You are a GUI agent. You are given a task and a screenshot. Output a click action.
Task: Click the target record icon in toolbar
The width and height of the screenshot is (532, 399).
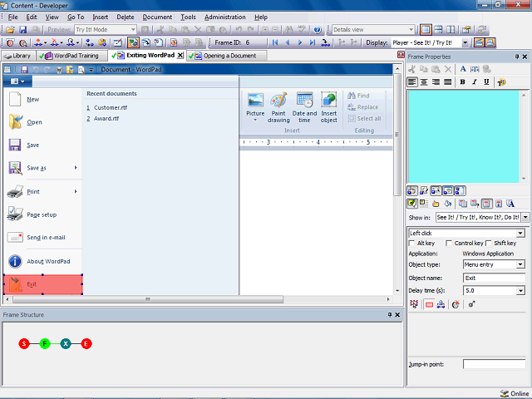tap(10, 42)
